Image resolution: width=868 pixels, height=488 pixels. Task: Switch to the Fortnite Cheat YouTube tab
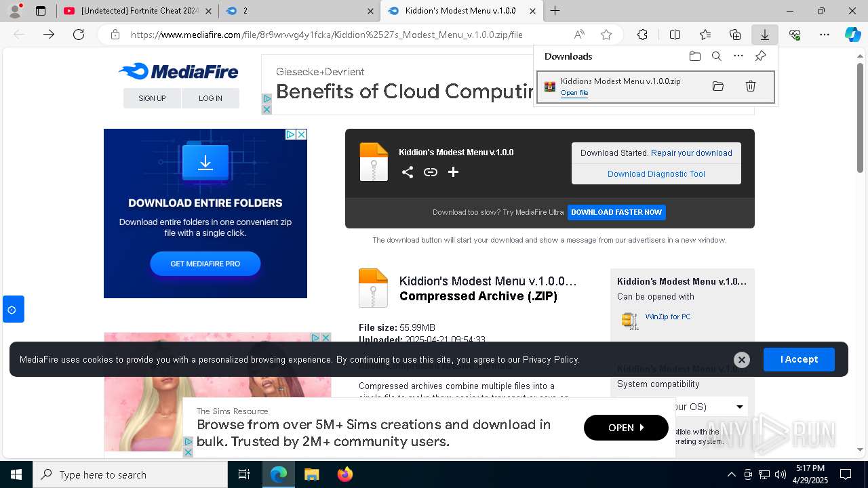click(138, 11)
